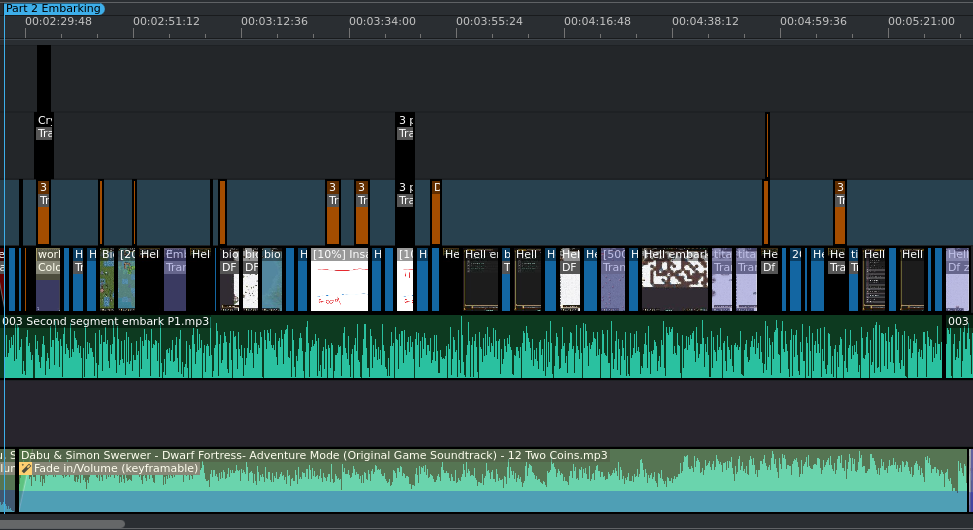This screenshot has width=973, height=530.
Task: Select the orange clip labeled 'D'
Action: point(436,212)
